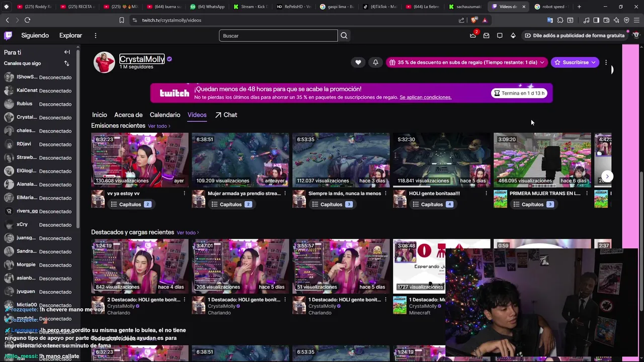Expand Capítulos dropdown under 'HOLI gente bonitaaa!!!'

[433, 204]
